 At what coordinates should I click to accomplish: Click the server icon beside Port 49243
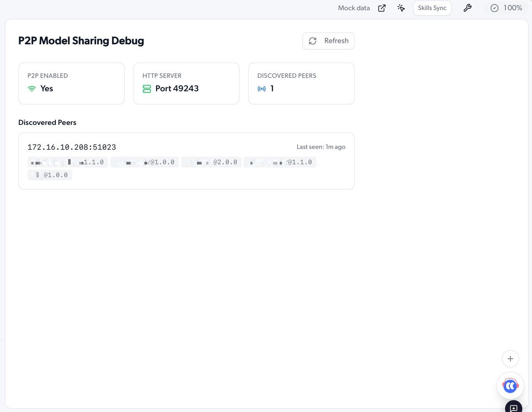(x=147, y=89)
